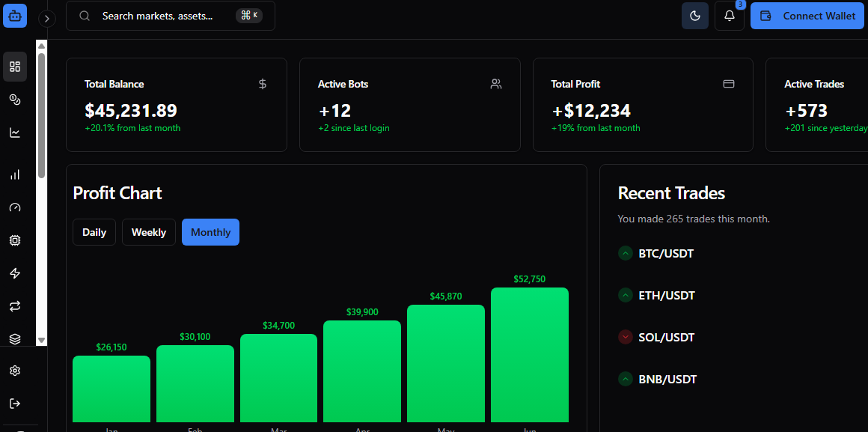
Task: Click the $26,150 January bar
Action: click(x=111, y=389)
